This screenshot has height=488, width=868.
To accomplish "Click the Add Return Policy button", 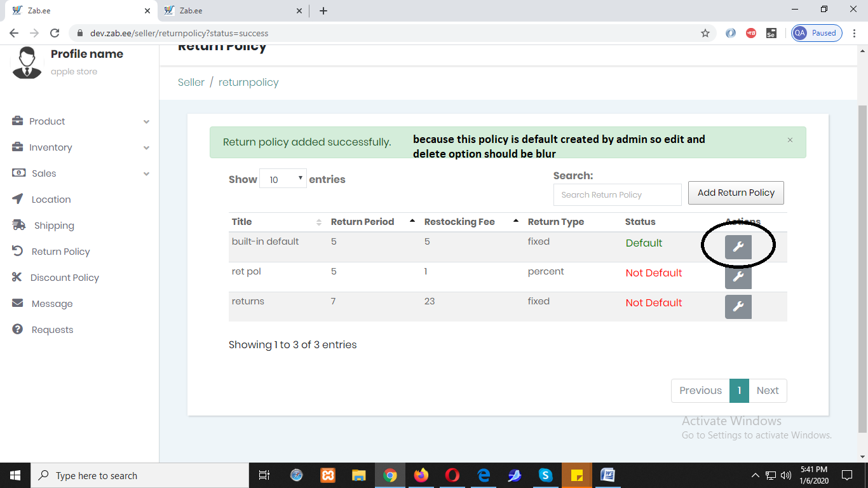I will [x=736, y=193].
